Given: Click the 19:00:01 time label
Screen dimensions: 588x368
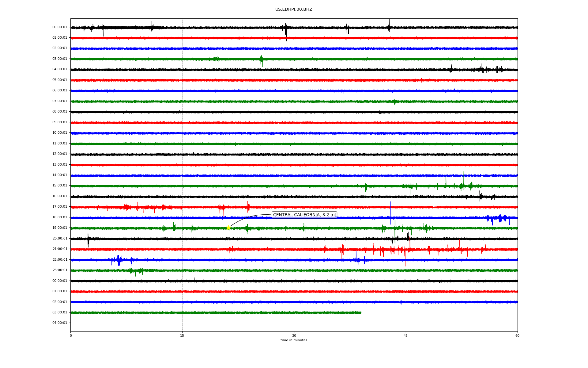Looking at the screenshot, I should [60, 228].
